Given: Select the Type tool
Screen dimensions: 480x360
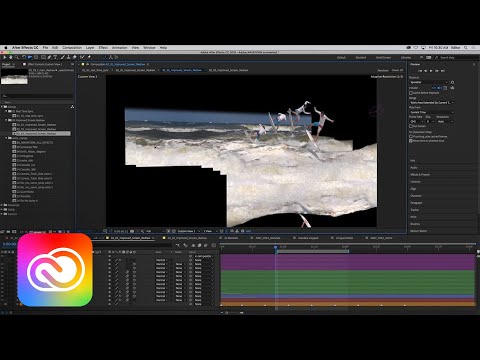Looking at the screenshot, I should (x=55, y=57).
